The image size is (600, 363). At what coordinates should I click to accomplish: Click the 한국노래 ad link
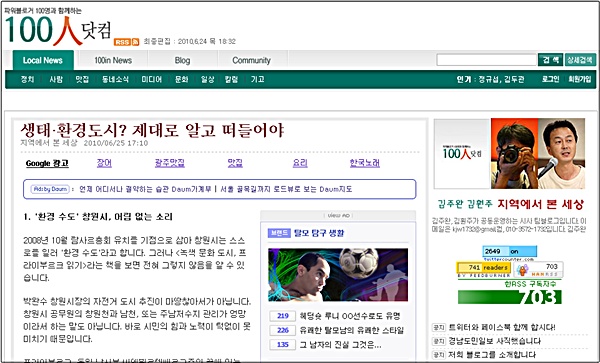(x=365, y=163)
